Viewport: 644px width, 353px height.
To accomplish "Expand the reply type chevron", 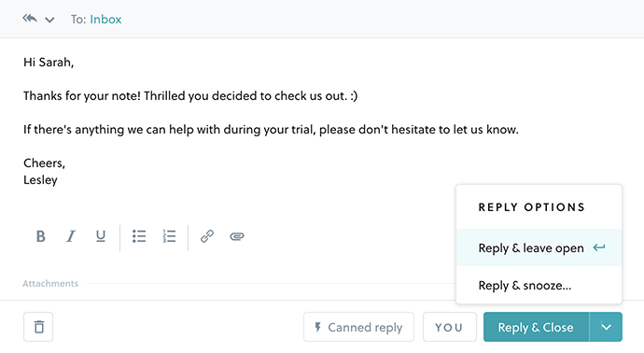I will click(49, 21).
